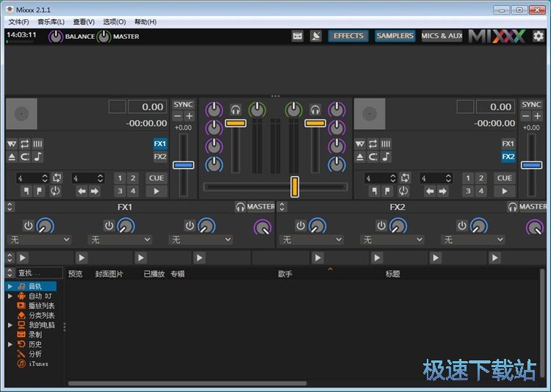Click the eject track icon on left deck

coord(12,157)
